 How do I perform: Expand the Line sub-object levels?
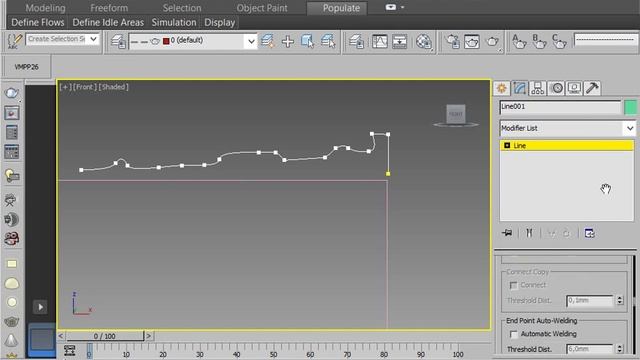507,146
